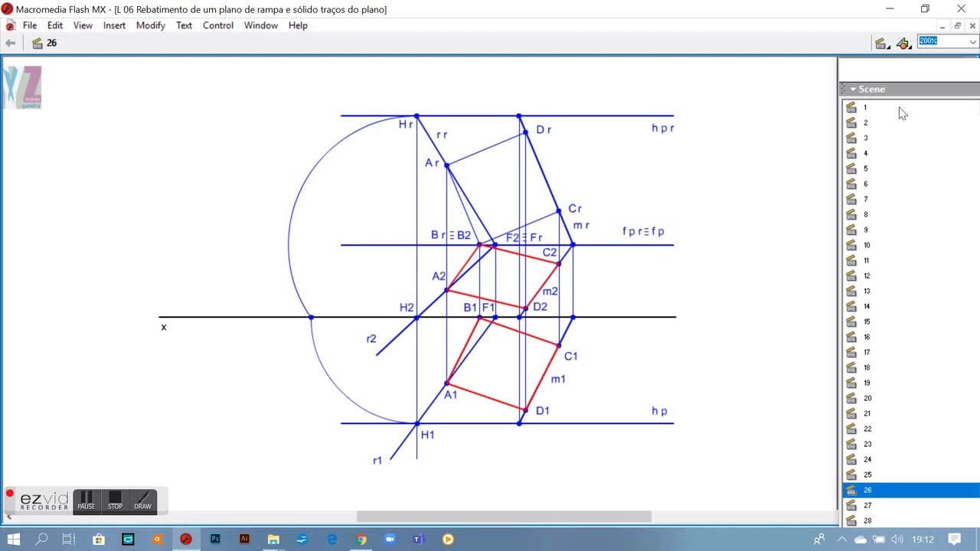The image size is (980, 551).
Task: Click the Flash document icon in menu bar
Action: tap(11, 25)
